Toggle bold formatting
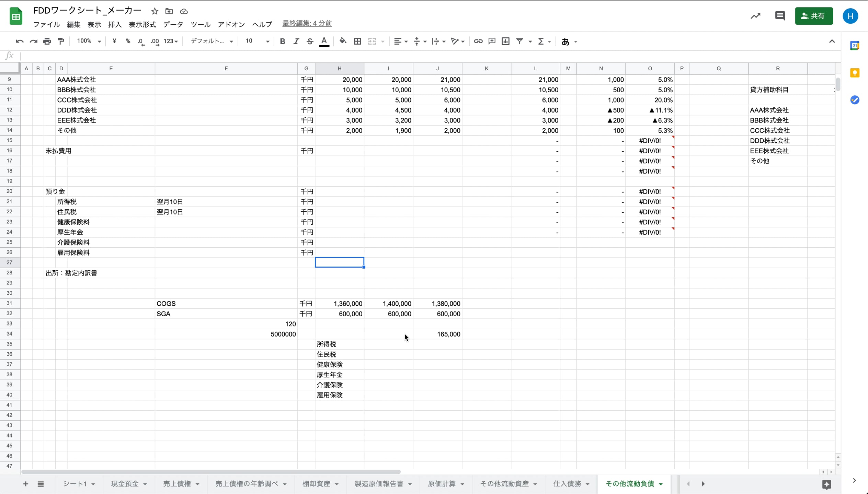 [282, 41]
